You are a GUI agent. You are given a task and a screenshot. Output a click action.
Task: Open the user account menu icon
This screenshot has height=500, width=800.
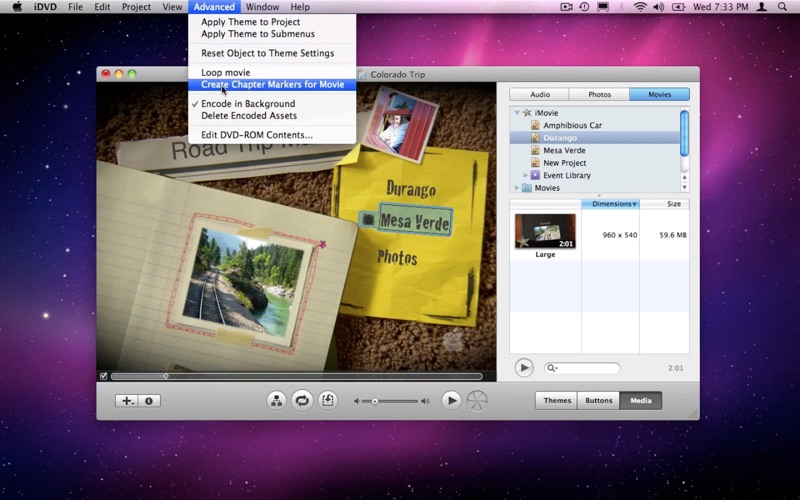coord(762,7)
